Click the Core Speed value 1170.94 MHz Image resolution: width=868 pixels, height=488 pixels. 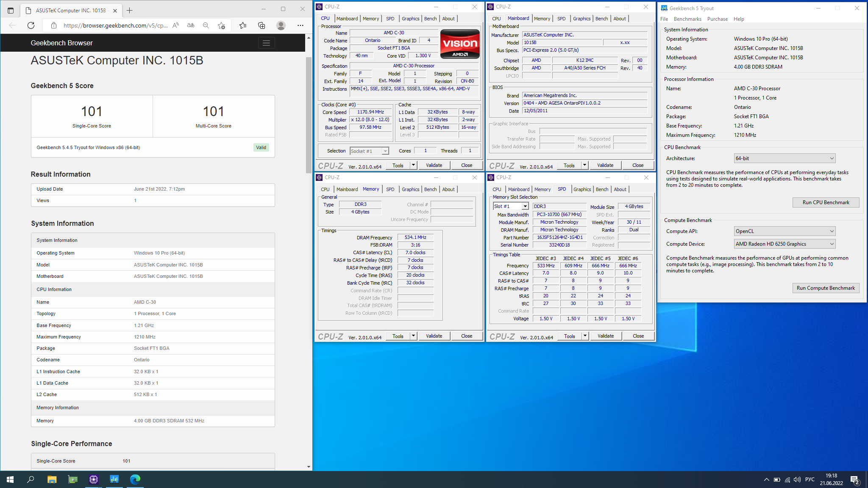370,112
